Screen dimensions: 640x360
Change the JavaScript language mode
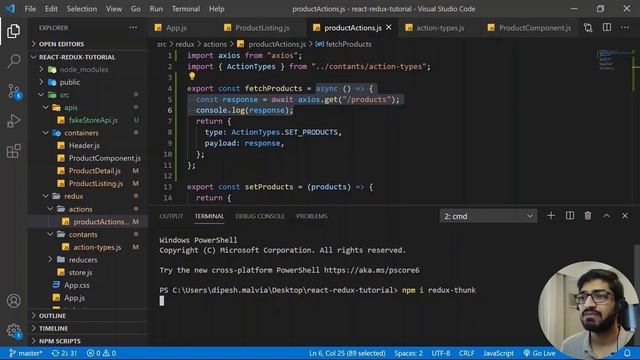click(x=498, y=353)
